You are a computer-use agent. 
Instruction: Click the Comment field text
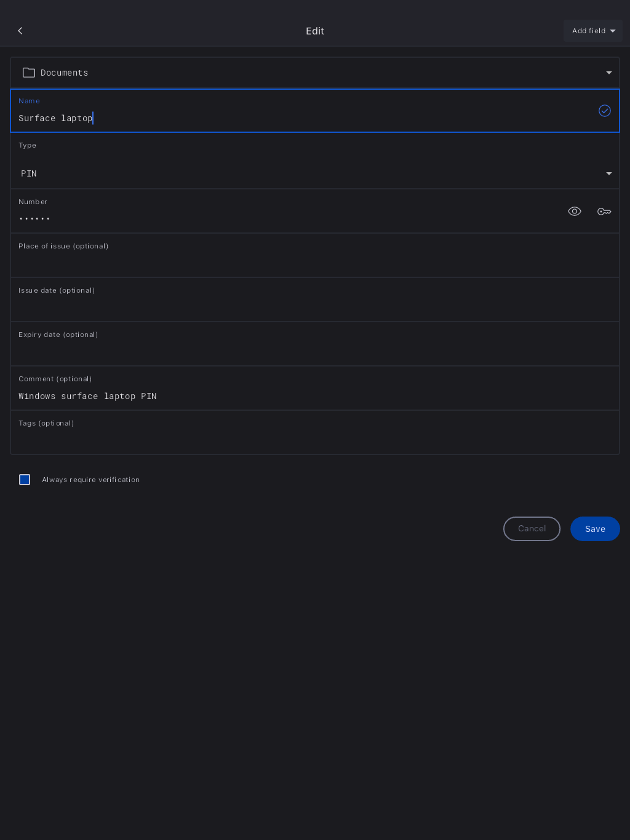(87, 396)
